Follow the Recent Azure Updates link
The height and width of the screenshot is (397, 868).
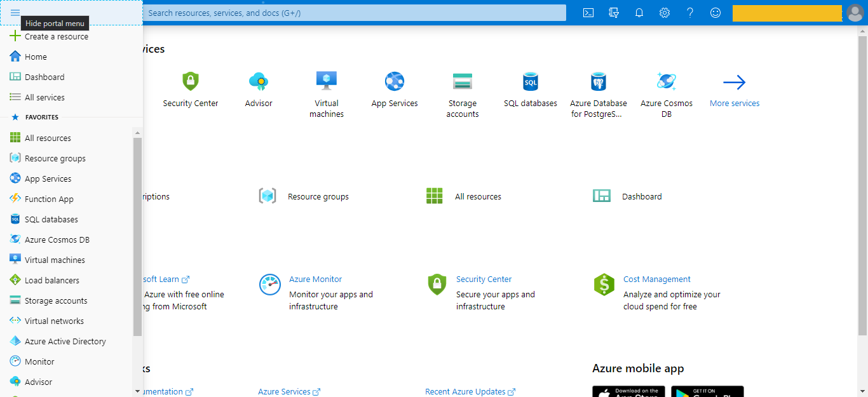465,391
